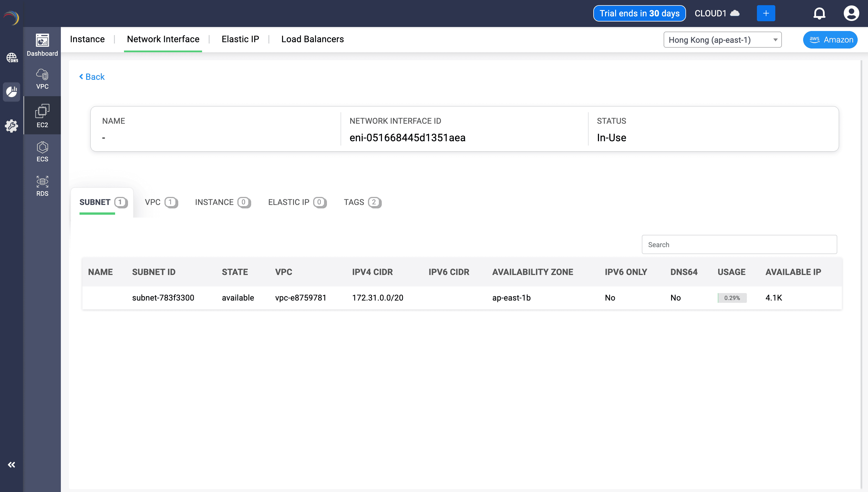Expand the Hong Kong region dropdown
The image size is (868, 492).
722,40
